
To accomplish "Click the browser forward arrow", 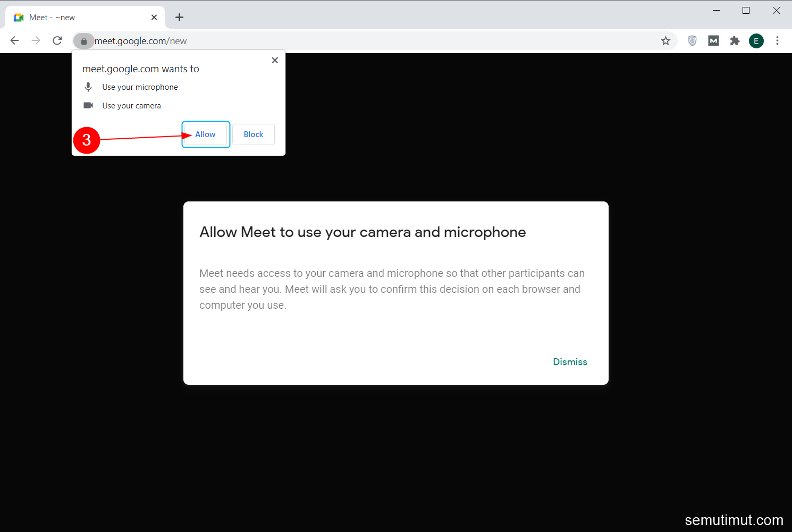I will coord(36,41).
